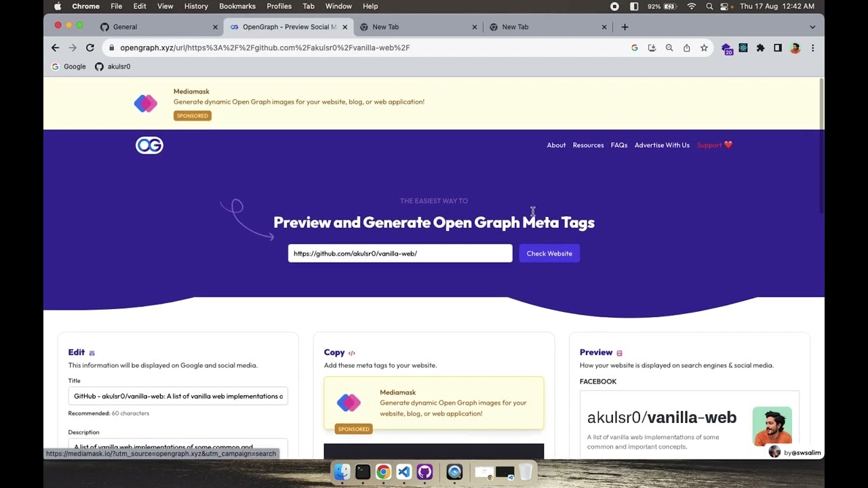The height and width of the screenshot is (488, 868).
Task: Open Visual Studio Code from the Dock
Action: coord(404,472)
